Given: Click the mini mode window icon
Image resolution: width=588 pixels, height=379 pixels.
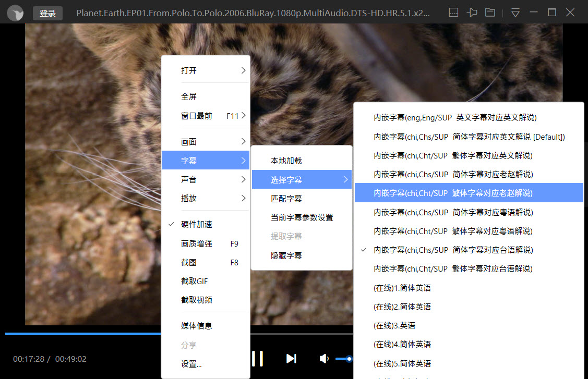Looking at the screenshot, I should point(453,13).
